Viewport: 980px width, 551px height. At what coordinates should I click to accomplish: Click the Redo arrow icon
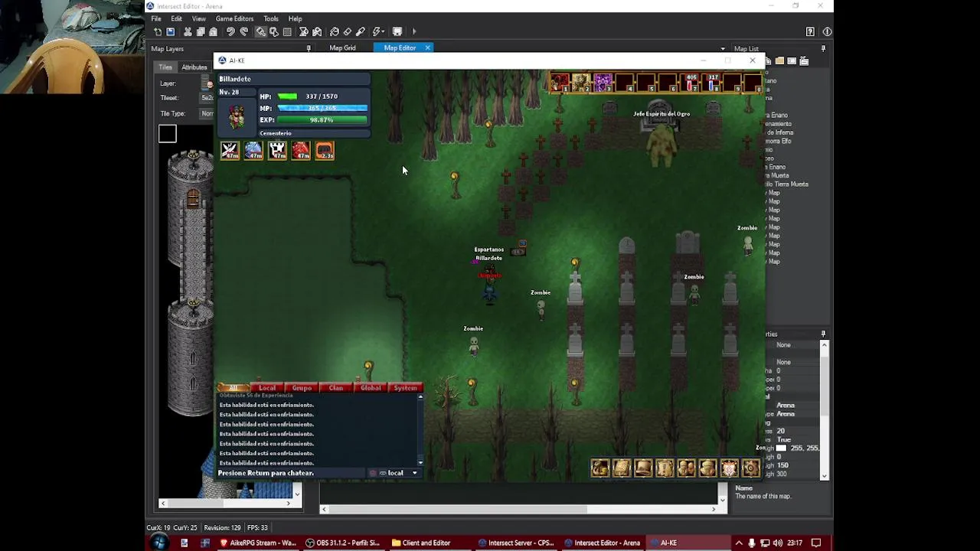point(243,31)
